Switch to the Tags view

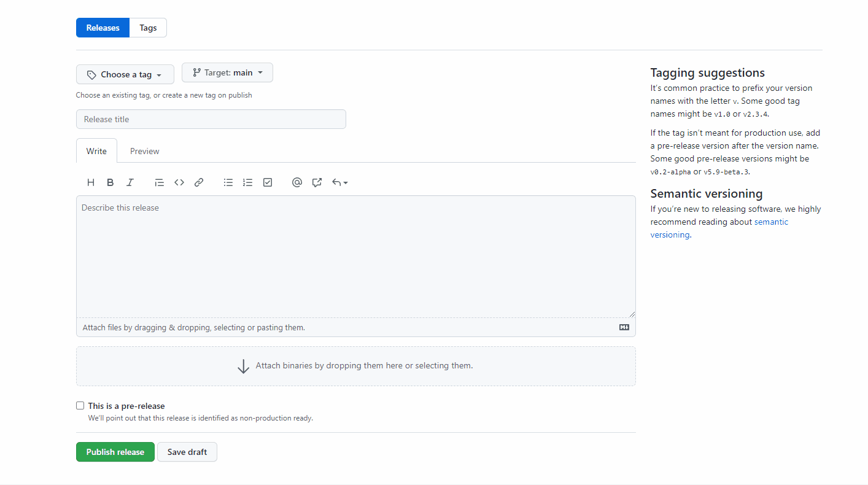tap(147, 27)
